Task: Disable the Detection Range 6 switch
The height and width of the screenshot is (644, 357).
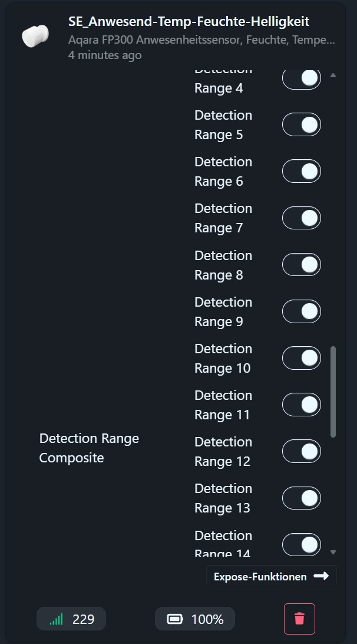Action: 302,171
